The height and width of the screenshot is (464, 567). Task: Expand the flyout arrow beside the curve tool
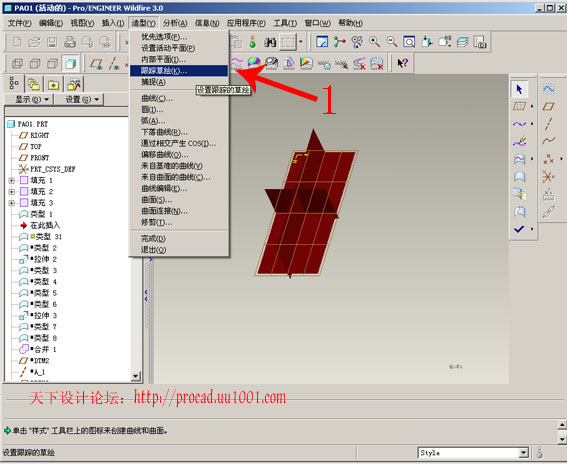click(532, 124)
